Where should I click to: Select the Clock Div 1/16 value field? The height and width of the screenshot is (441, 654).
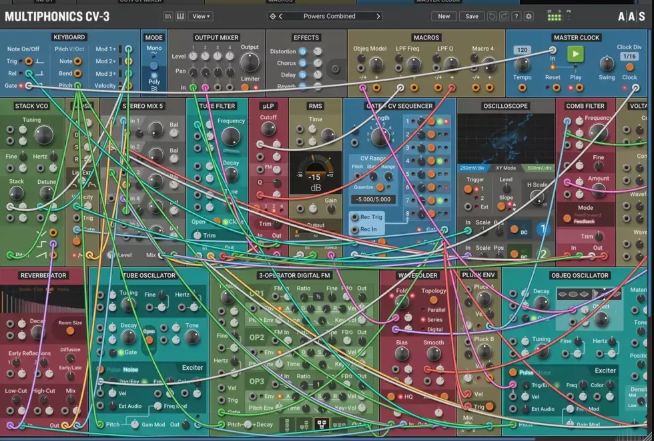[x=629, y=56]
